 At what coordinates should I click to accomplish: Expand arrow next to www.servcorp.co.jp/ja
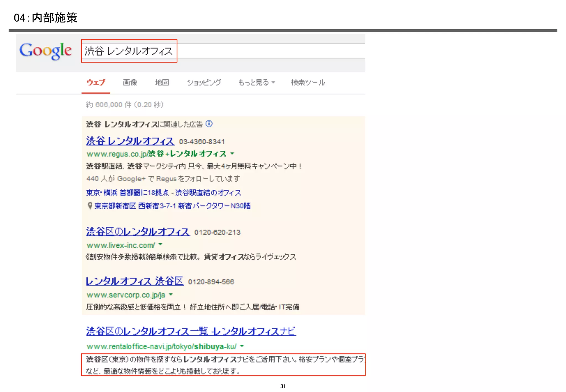pos(171,294)
